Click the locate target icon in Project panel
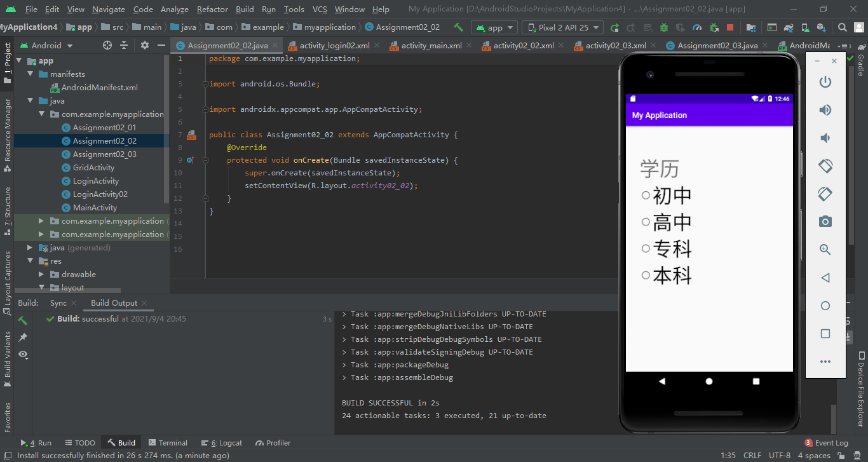The width and height of the screenshot is (868, 462). (107, 45)
